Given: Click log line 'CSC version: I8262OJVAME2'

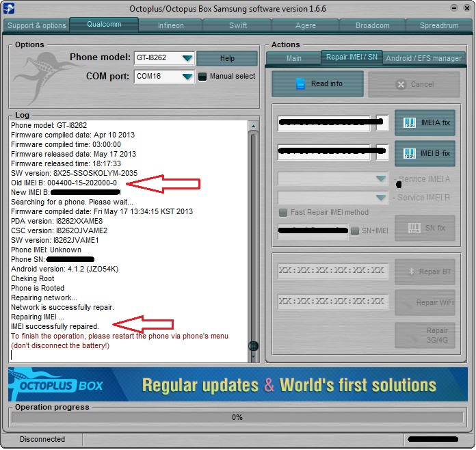Looking at the screenshot, I should click(x=59, y=230).
